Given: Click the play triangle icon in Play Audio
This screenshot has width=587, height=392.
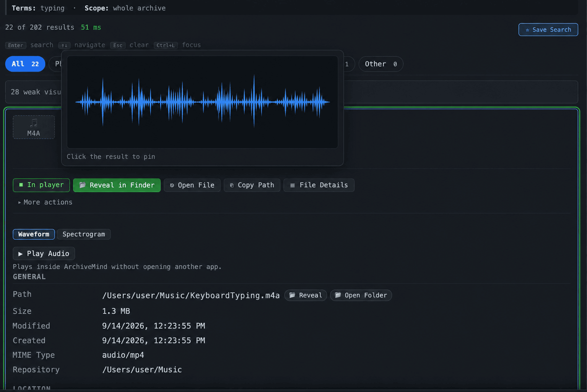Looking at the screenshot, I should (20, 254).
